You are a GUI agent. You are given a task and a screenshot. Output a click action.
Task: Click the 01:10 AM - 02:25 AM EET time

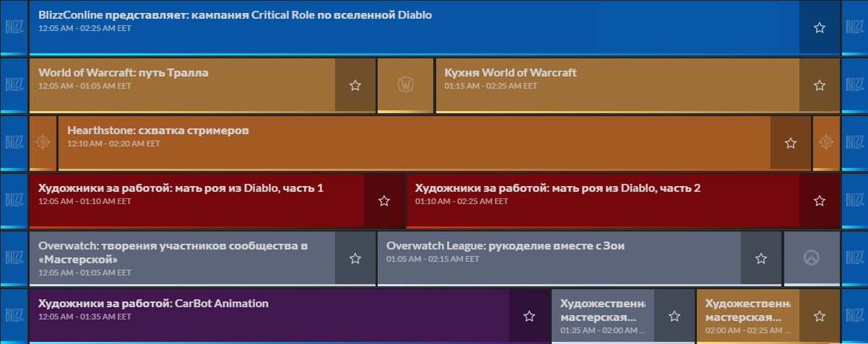[461, 201]
